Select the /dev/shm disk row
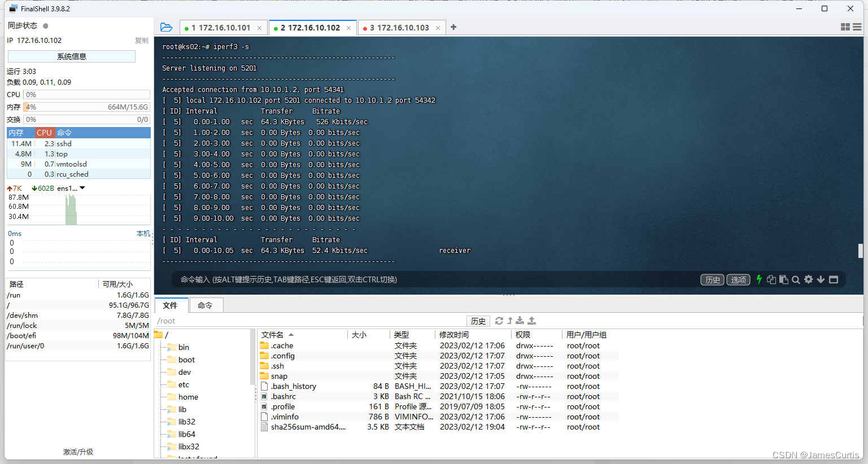868x464 pixels. tap(78, 315)
